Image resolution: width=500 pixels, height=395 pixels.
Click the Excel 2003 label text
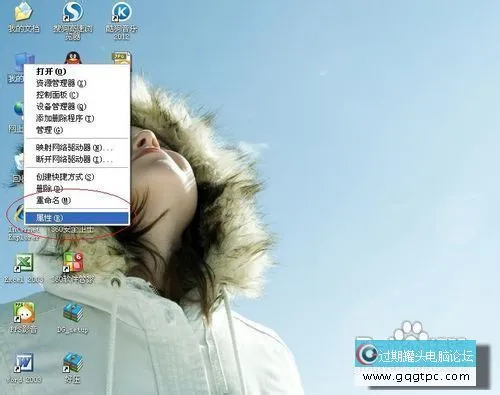[24, 279]
